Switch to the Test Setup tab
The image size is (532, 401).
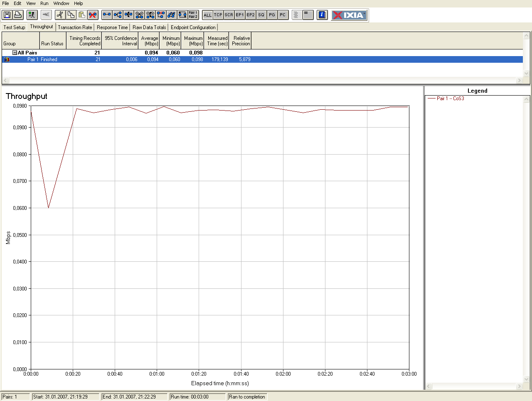tap(15, 27)
